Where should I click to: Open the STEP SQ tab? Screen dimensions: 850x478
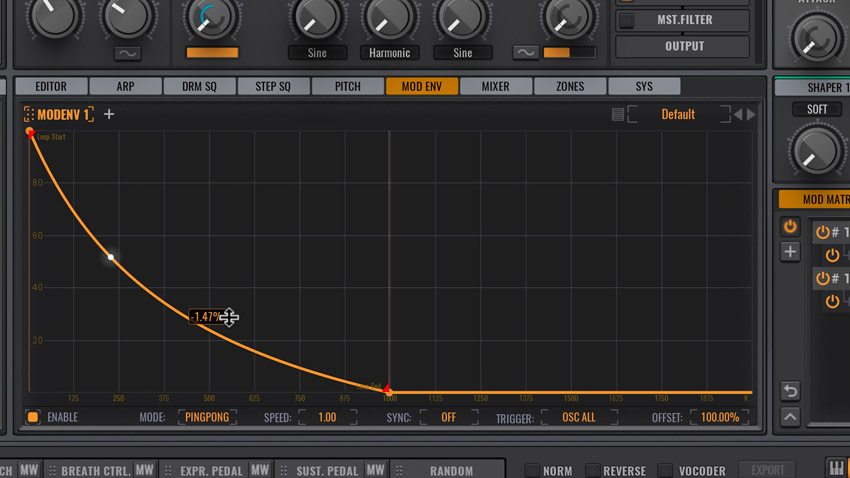(273, 86)
